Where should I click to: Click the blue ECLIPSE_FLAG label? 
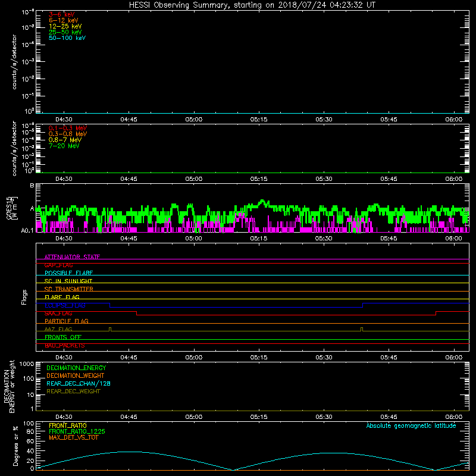click(x=65, y=305)
